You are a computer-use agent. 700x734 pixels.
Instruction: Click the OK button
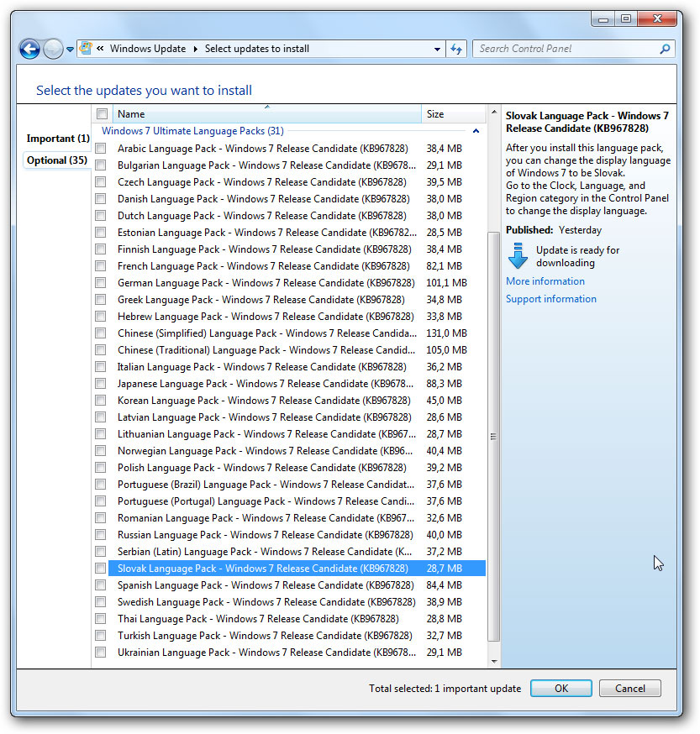pyautogui.click(x=561, y=688)
